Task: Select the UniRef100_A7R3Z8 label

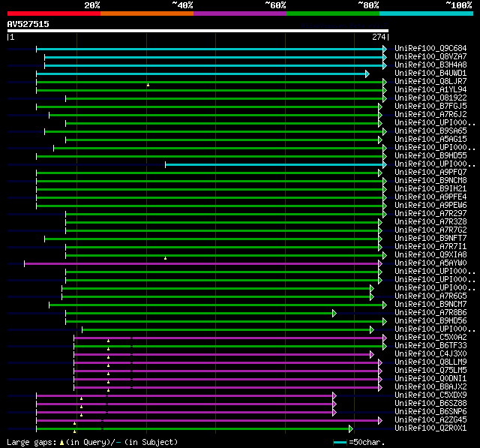Action: pos(430,222)
